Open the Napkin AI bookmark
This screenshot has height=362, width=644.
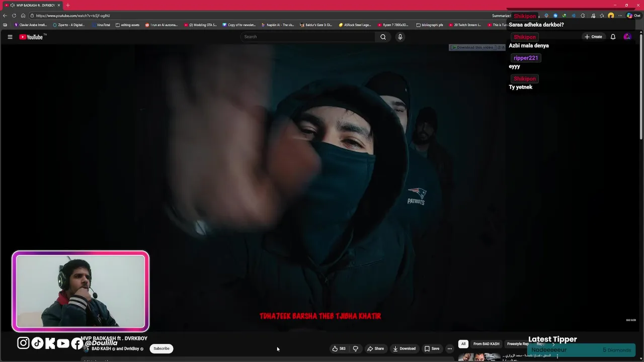click(x=278, y=25)
